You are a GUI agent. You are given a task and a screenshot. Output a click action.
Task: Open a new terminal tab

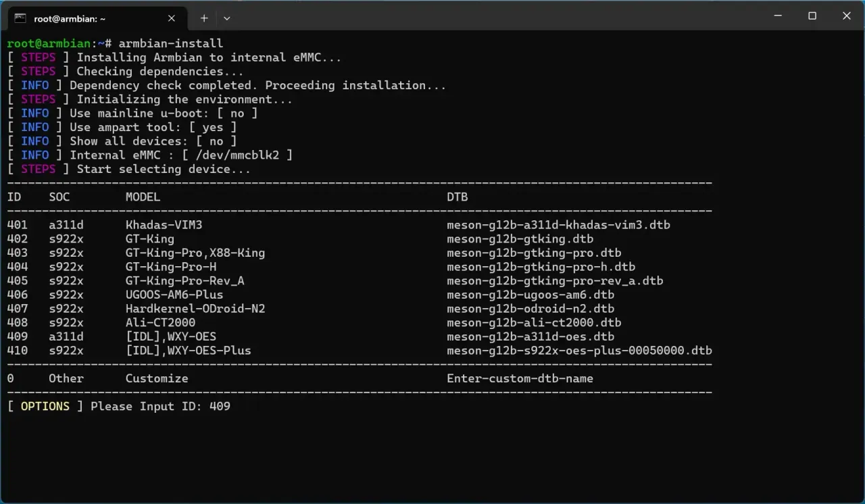click(204, 18)
